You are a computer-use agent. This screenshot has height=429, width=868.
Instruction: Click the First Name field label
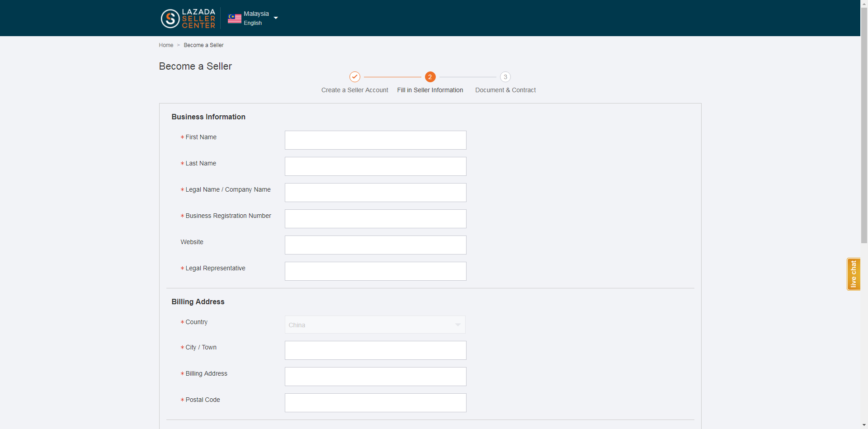click(201, 137)
